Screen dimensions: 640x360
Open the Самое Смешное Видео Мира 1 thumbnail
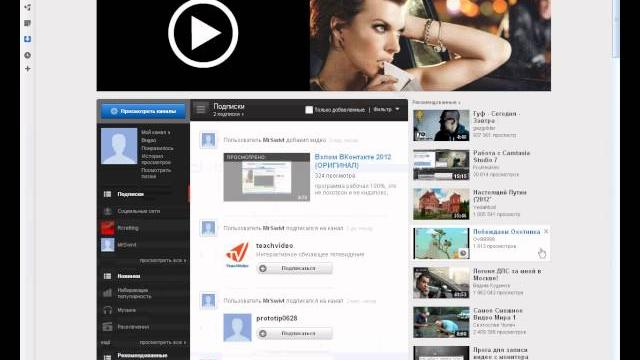pyautogui.click(x=441, y=322)
